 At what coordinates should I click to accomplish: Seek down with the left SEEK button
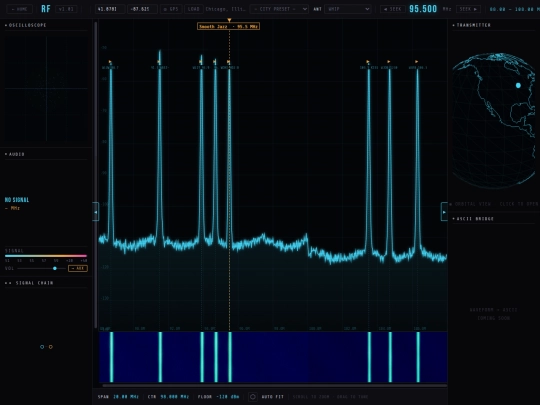[393, 9]
